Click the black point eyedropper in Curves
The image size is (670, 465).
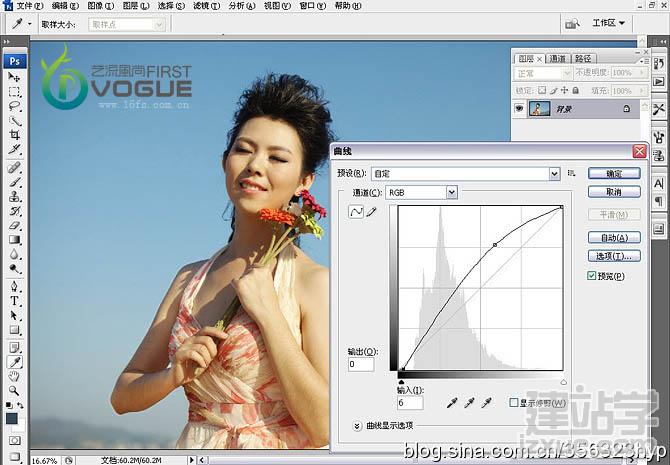point(452,403)
